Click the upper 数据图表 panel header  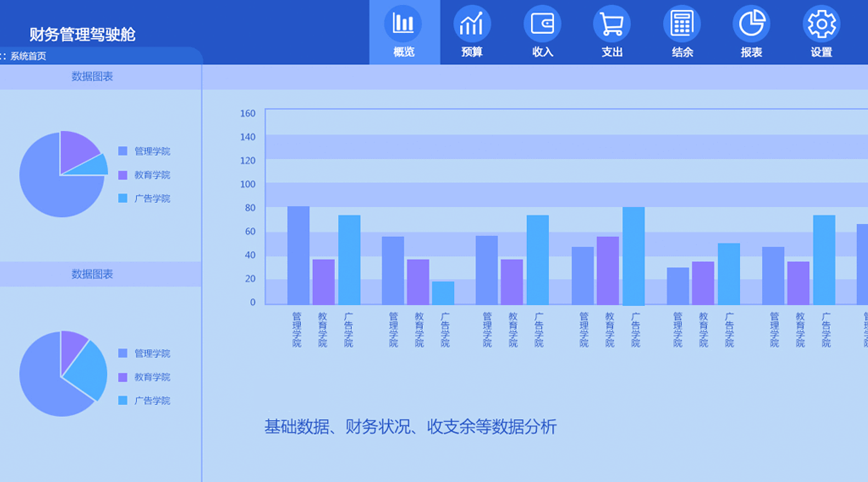tap(93, 77)
